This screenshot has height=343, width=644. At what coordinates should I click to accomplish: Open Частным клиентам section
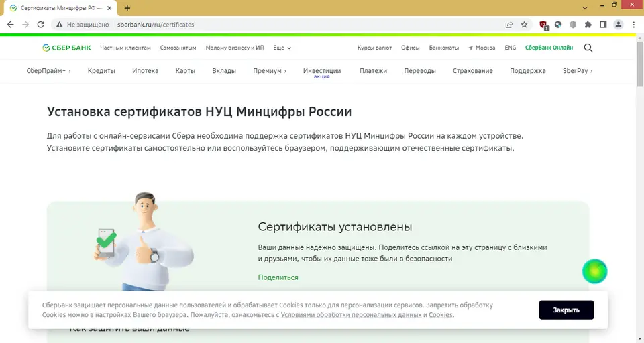tap(125, 48)
